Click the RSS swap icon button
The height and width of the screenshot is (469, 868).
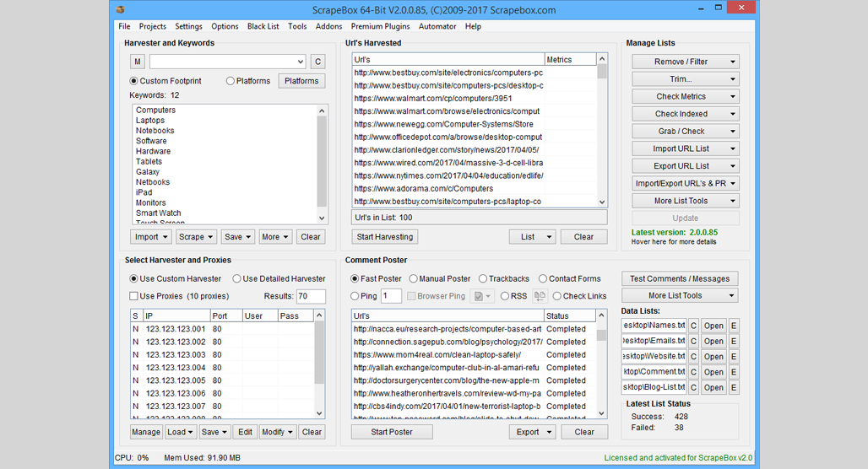[x=540, y=296]
